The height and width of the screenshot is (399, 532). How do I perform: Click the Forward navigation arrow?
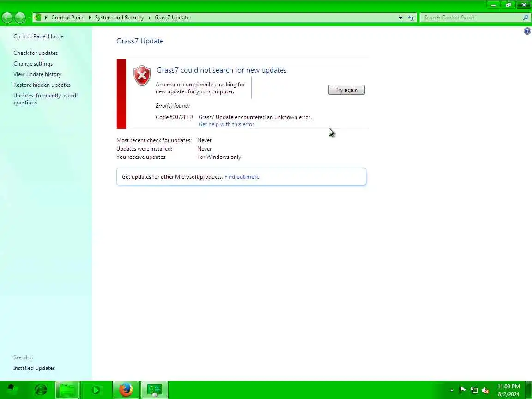(20, 18)
